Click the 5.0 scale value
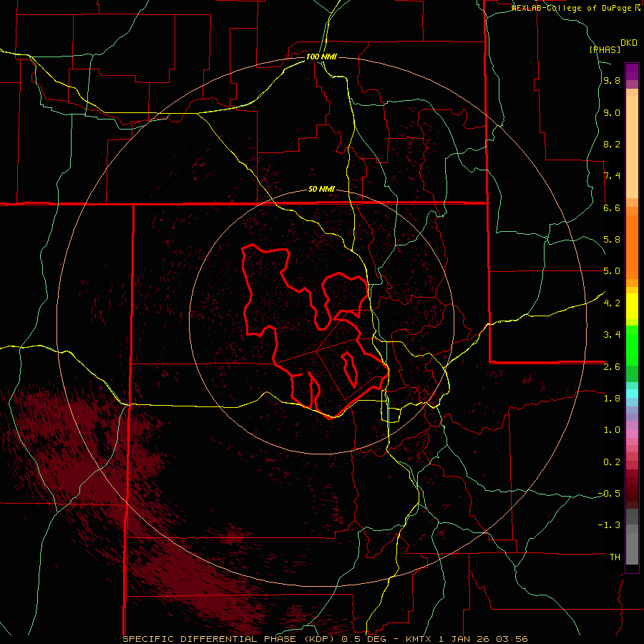 pyautogui.click(x=612, y=271)
